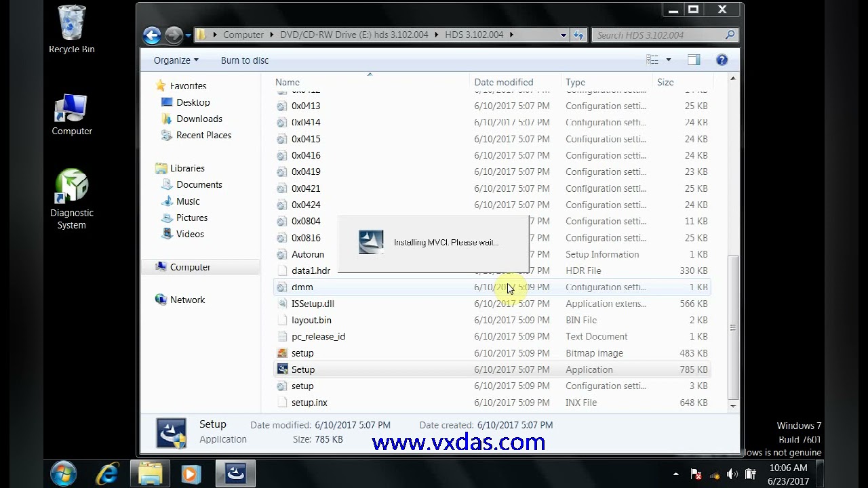
Task: Click the volume speaker tray icon
Action: click(732, 474)
